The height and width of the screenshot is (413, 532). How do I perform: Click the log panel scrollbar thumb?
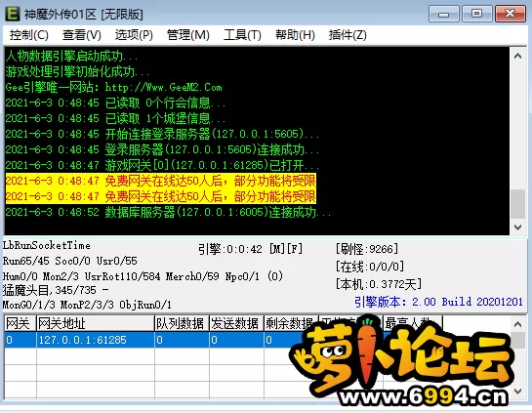[x=517, y=204]
